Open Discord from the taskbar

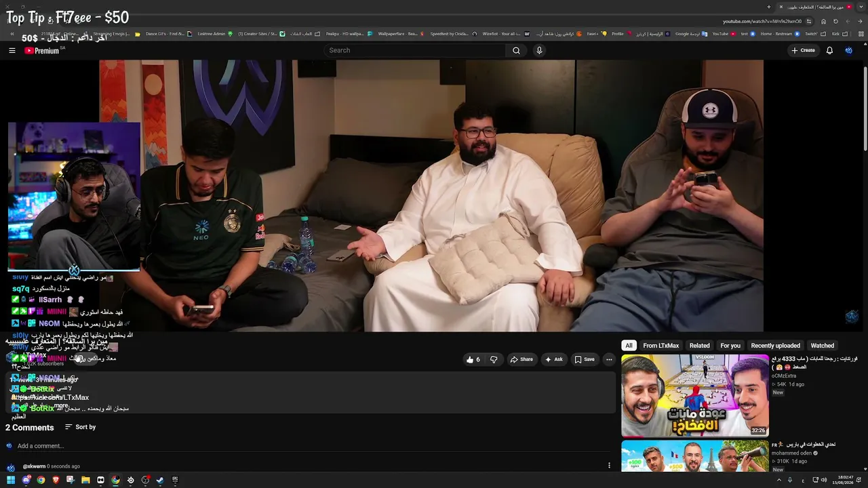tap(26, 481)
